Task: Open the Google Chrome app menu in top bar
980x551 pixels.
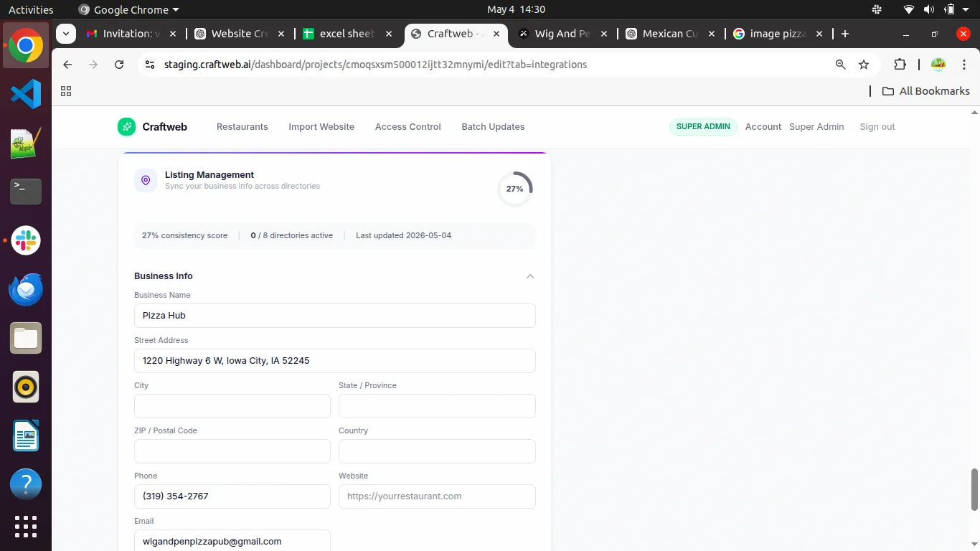Action: [x=128, y=10]
